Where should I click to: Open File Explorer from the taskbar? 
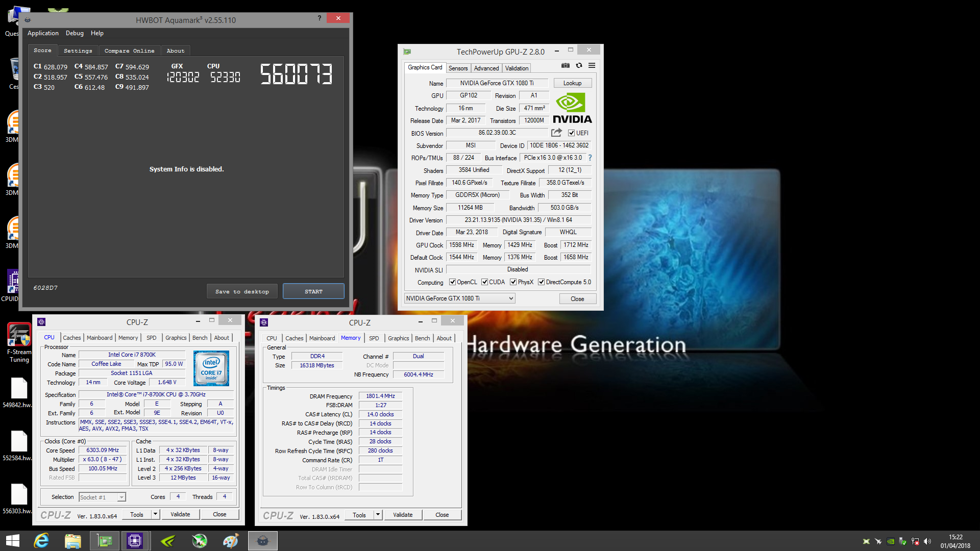[72, 541]
